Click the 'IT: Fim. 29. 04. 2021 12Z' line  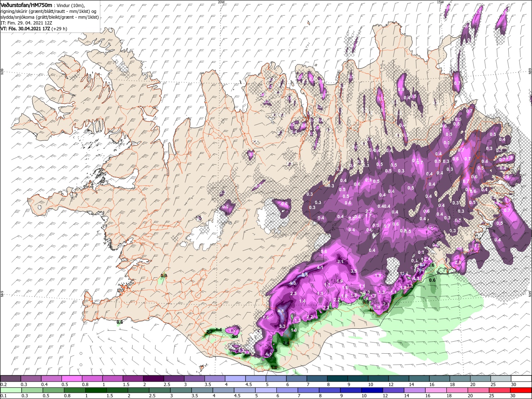(x=26, y=22)
